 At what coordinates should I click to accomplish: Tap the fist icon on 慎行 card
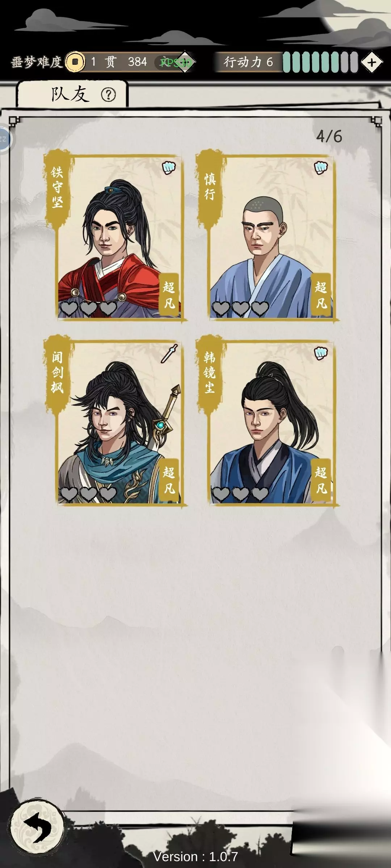320,167
